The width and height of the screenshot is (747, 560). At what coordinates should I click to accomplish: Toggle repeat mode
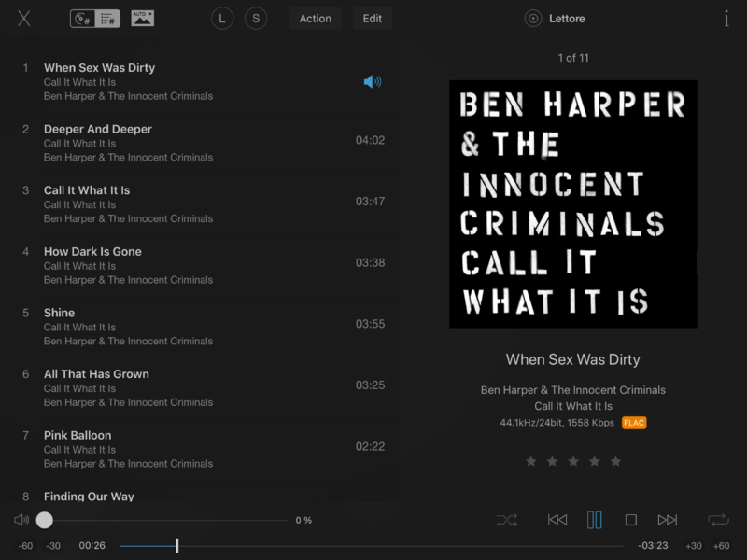pyautogui.click(x=718, y=520)
